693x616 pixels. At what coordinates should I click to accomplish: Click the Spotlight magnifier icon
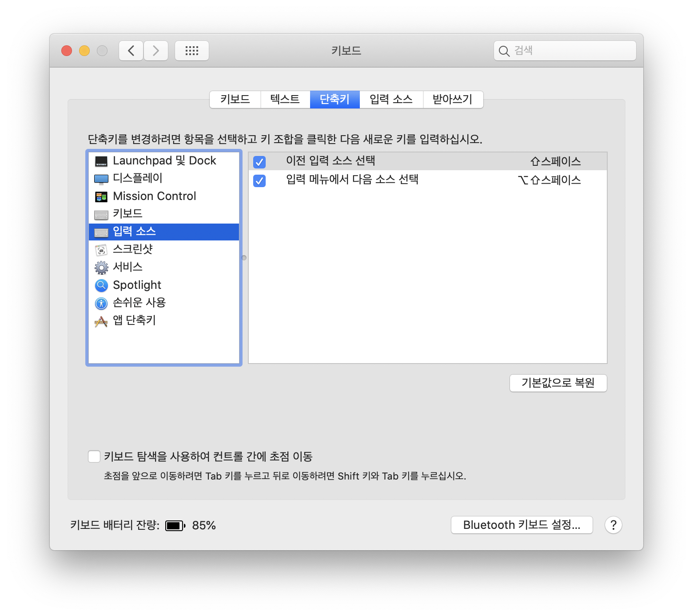click(101, 285)
